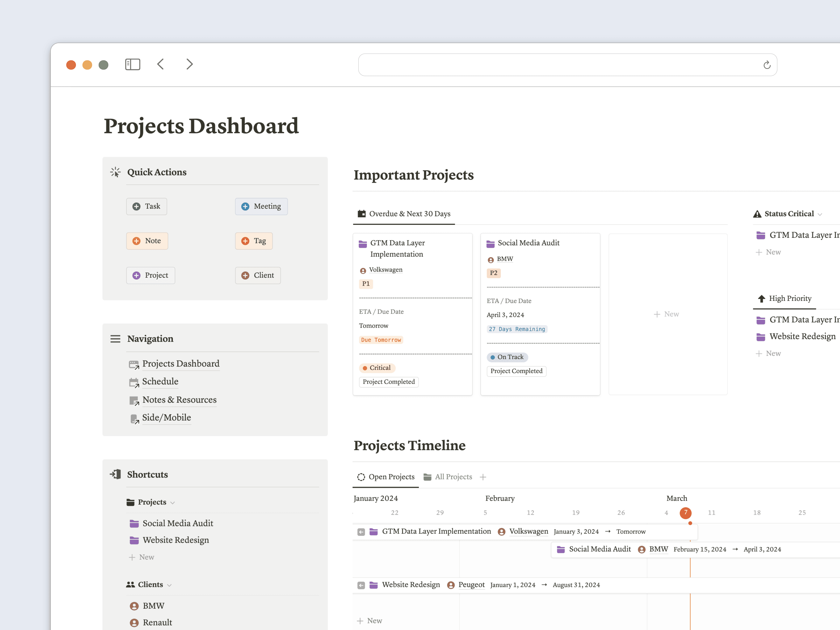The height and width of the screenshot is (630, 840).
Task: Select the Open Projects tab
Action: pos(391,477)
